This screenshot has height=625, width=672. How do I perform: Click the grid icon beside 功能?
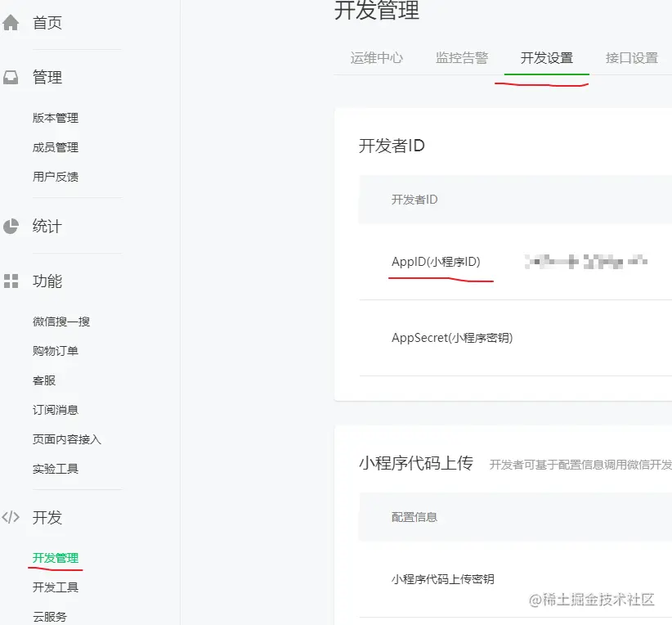[11, 281]
